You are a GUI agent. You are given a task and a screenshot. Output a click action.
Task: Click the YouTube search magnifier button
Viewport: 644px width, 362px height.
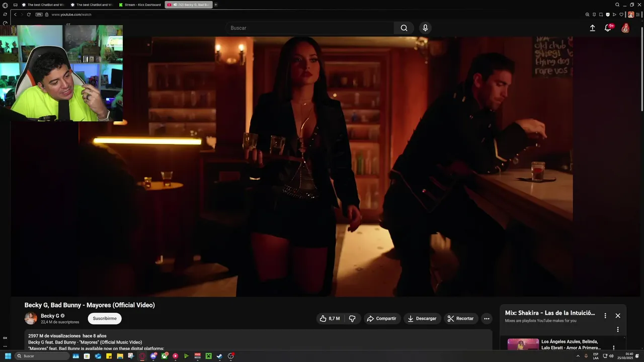pyautogui.click(x=404, y=28)
